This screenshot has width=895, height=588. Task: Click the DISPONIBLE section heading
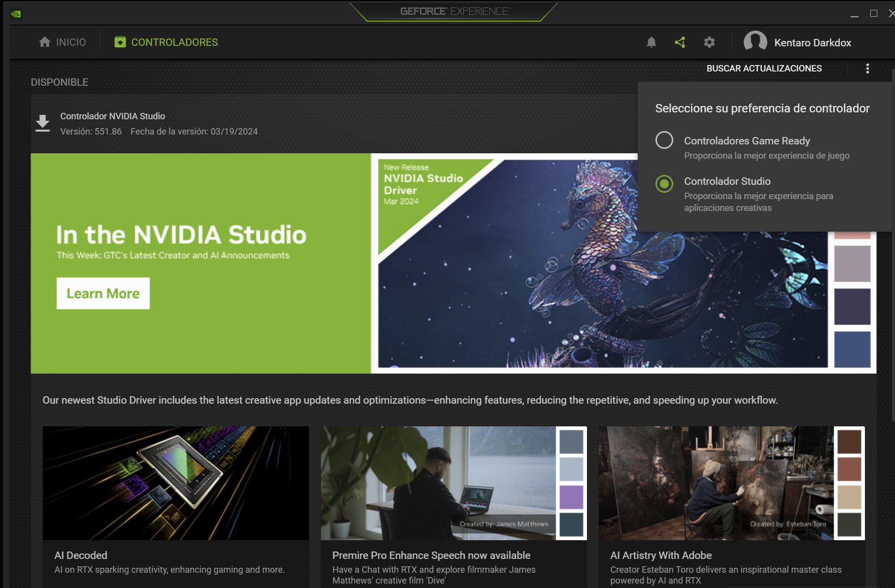click(x=60, y=82)
